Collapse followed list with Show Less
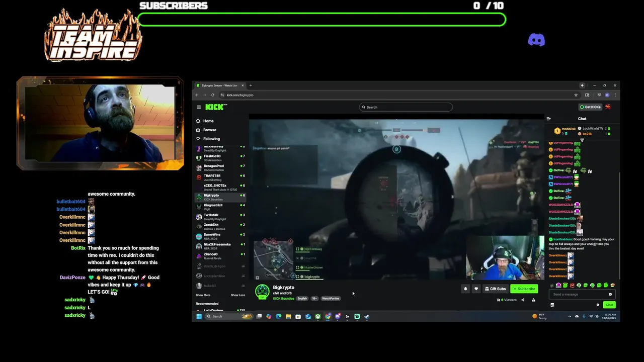Screen dimensions: 644x362 point(238,295)
